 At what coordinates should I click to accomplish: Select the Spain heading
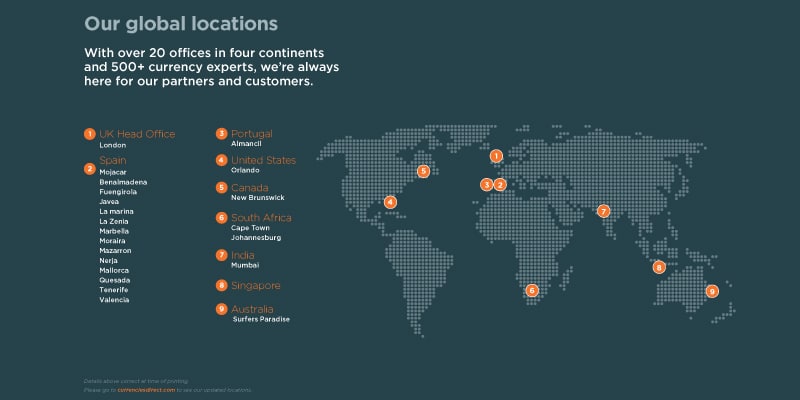pyautogui.click(x=113, y=160)
